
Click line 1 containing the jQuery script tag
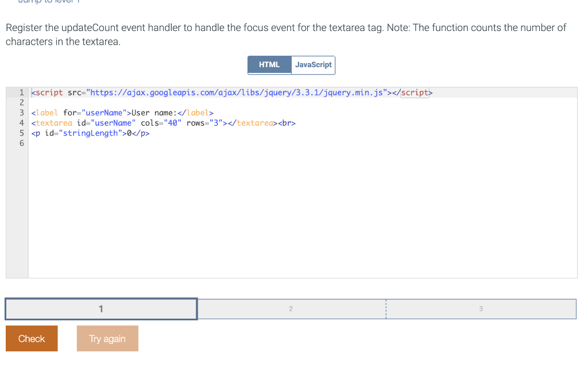click(172, 92)
